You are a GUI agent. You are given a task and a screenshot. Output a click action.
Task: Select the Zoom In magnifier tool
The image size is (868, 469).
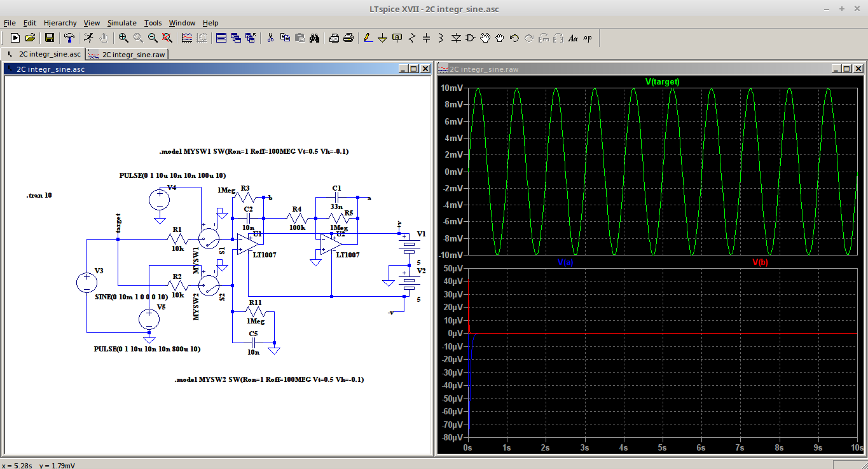coord(123,38)
